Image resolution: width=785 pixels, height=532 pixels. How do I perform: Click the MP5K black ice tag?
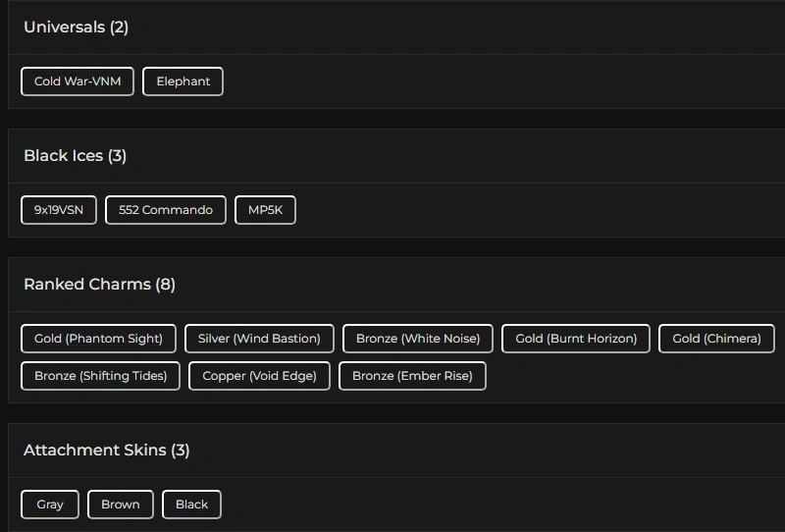(x=265, y=210)
